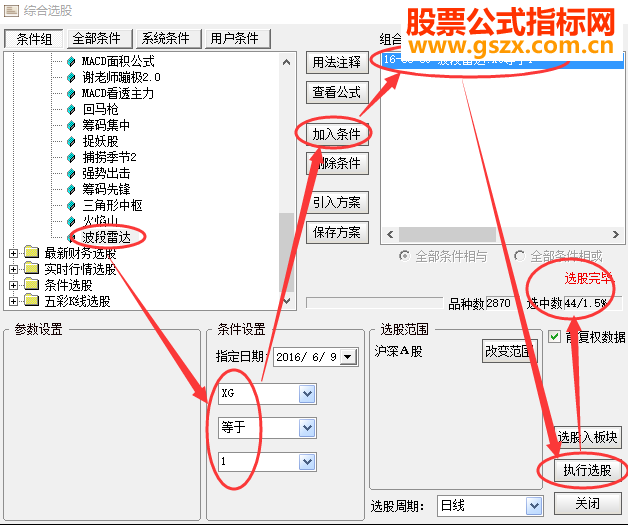Click the stock selection progress bar
628x525 pixels.
point(374,303)
